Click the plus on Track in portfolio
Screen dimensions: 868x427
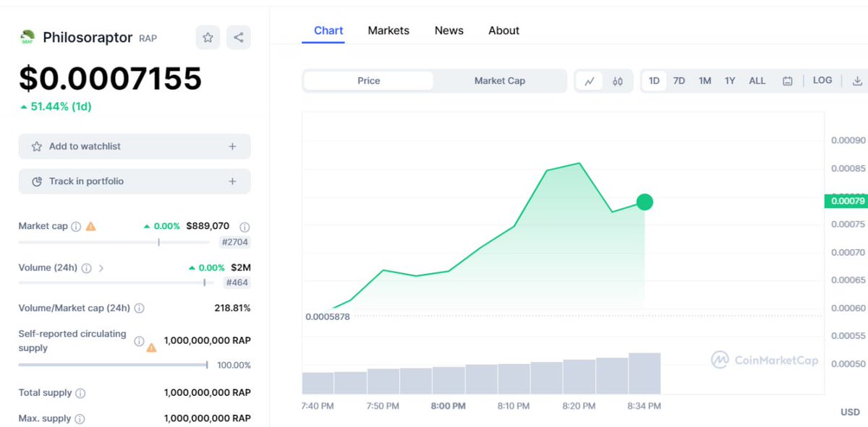tap(232, 181)
